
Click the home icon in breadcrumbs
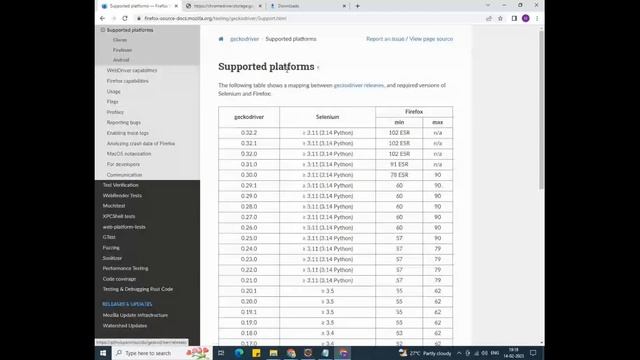[x=221, y=39]
